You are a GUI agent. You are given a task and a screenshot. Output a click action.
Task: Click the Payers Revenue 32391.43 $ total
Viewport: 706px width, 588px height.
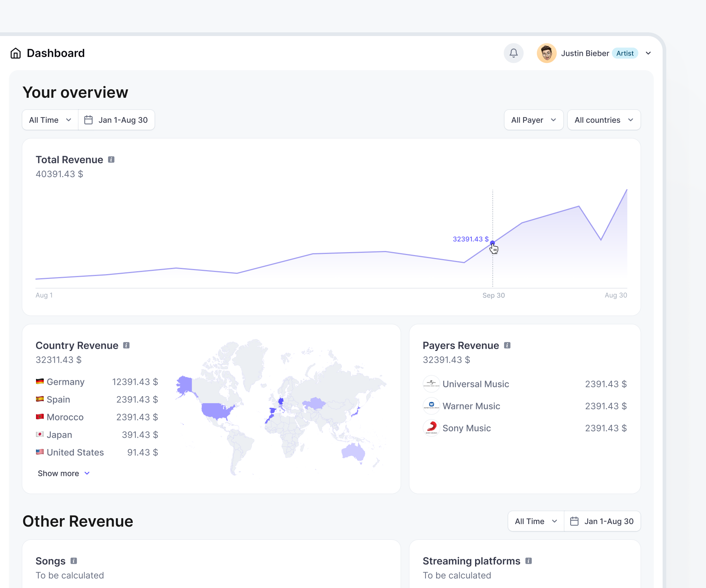coord(446,360)
